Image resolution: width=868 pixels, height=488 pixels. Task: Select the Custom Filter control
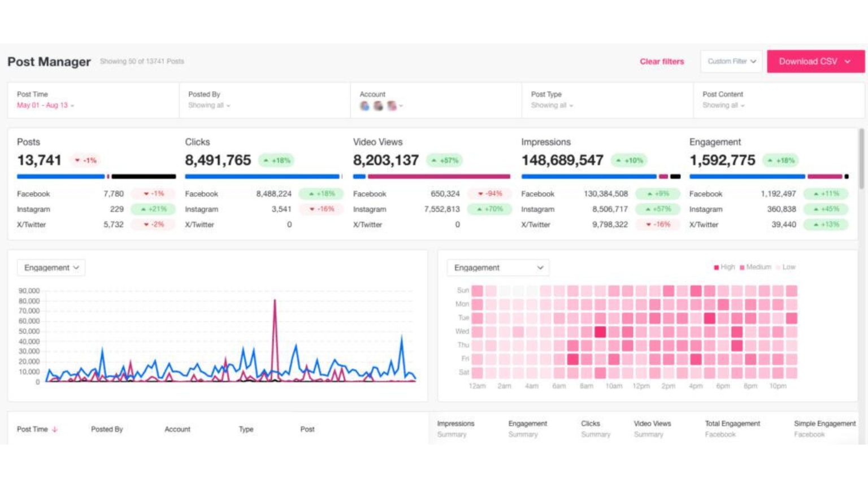[x=731, y=62]
